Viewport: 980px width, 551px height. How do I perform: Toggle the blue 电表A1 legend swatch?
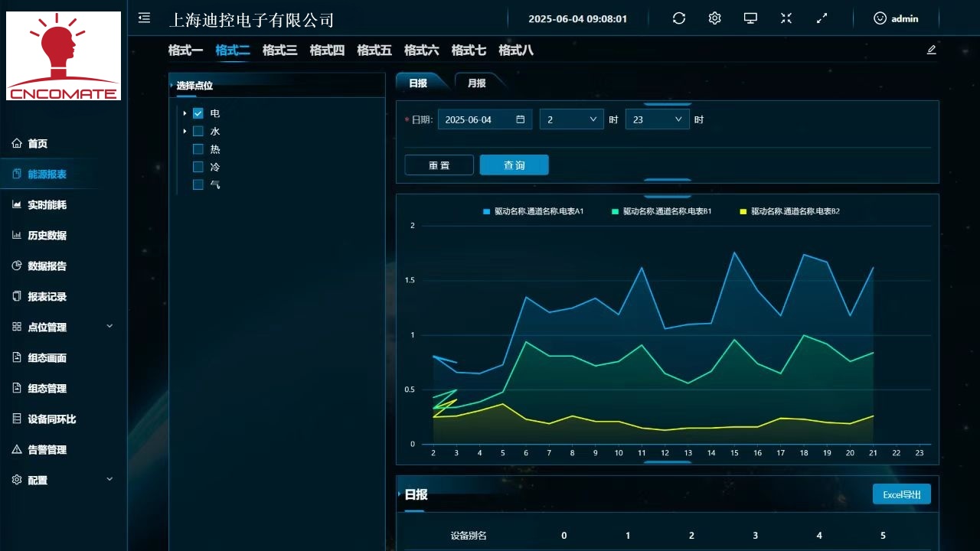point(486,211)
